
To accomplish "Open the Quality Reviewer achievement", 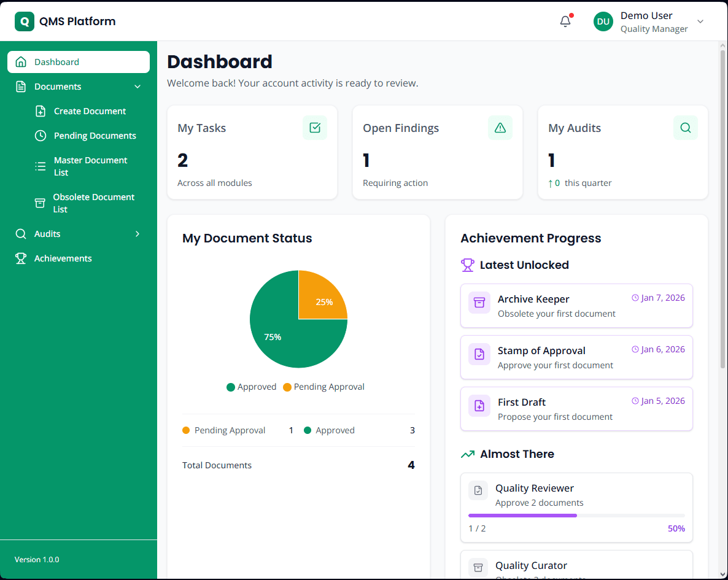I will tap(576, 508).
